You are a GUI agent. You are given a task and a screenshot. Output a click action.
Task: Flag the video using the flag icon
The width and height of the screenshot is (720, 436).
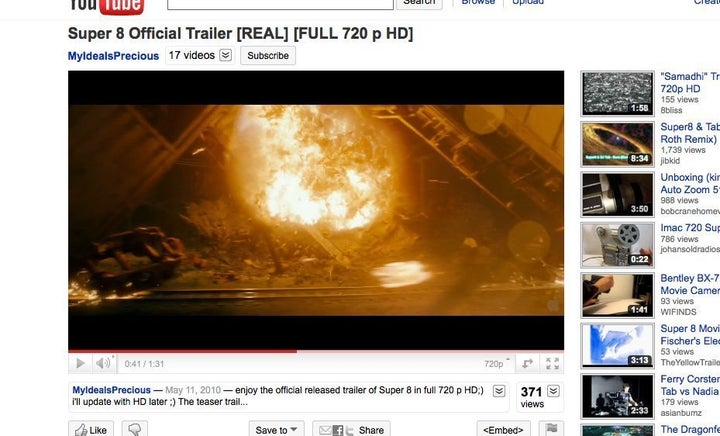pos(551,429)
